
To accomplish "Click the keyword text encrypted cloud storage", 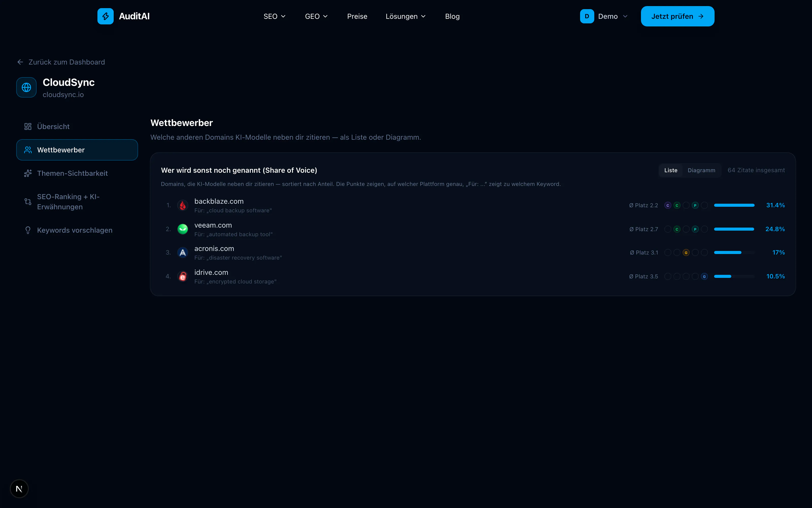I will pyautogui.click(x=242, y=282).
